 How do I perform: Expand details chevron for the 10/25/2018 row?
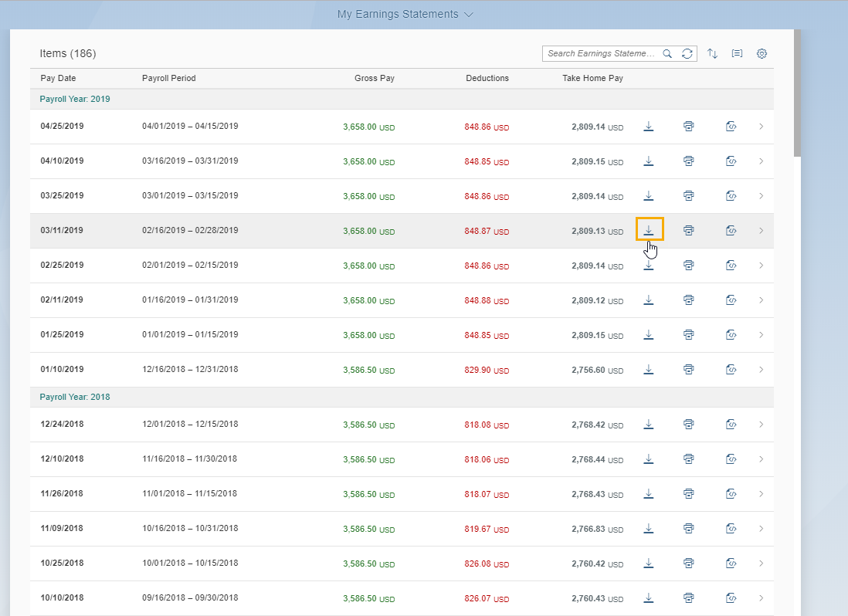761,564
